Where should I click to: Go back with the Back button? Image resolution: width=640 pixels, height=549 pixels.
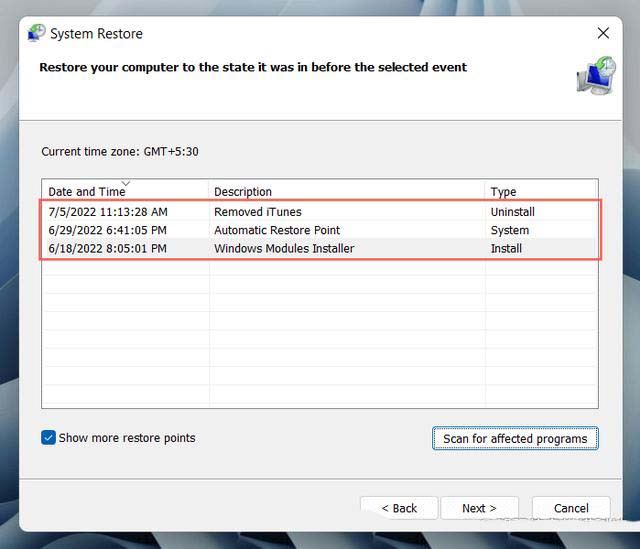point(399,508)
